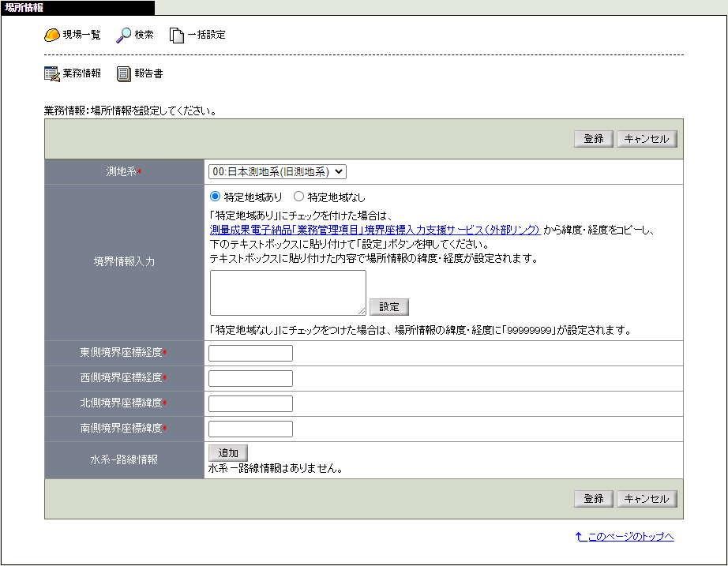This screenshot has width=728, height=566.
Task: Select the 特定地域なし radio button
Action: click(x=299, y=197)
